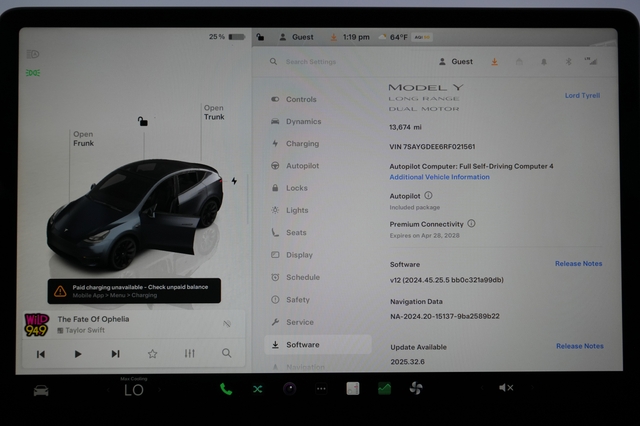Tap orange download icon beside 1:19 pm

pyautogui.click(x=333, y=37)
